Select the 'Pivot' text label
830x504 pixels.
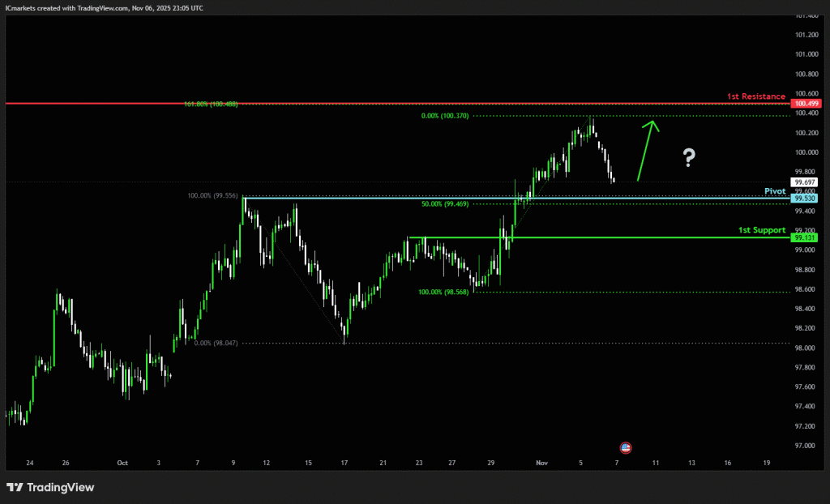(x=775, y=191)
